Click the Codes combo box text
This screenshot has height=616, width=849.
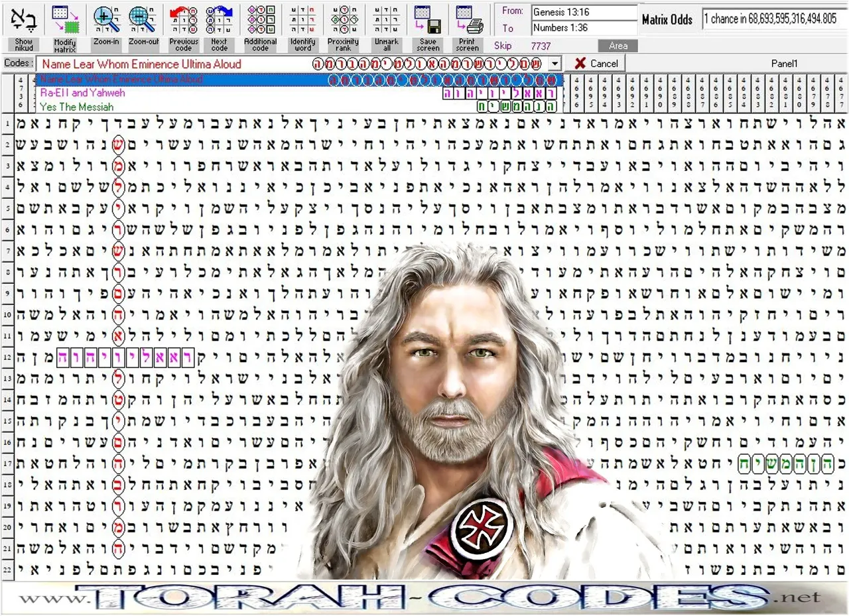(x=292, y=64)
